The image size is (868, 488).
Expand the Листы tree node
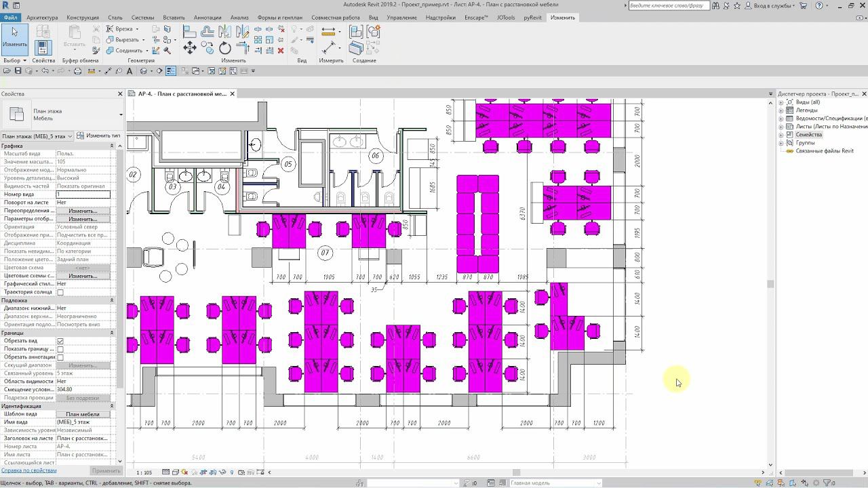pyautogui.click(x=781, y=127)
